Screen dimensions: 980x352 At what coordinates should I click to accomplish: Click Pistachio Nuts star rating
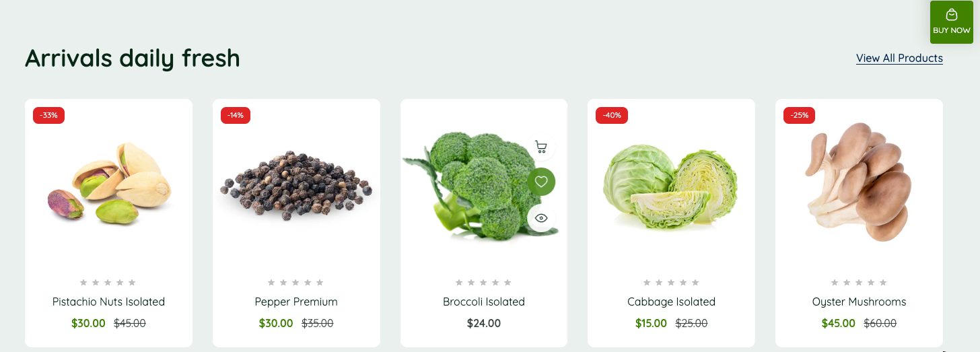pyautogui.click(x=108, y=283)
